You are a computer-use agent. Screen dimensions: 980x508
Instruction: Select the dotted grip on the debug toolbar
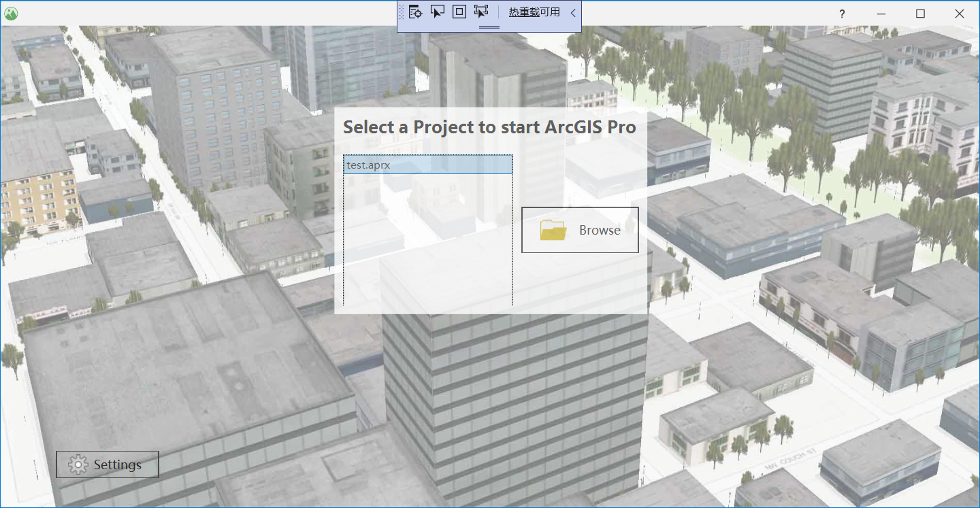[x=400, y=12]
